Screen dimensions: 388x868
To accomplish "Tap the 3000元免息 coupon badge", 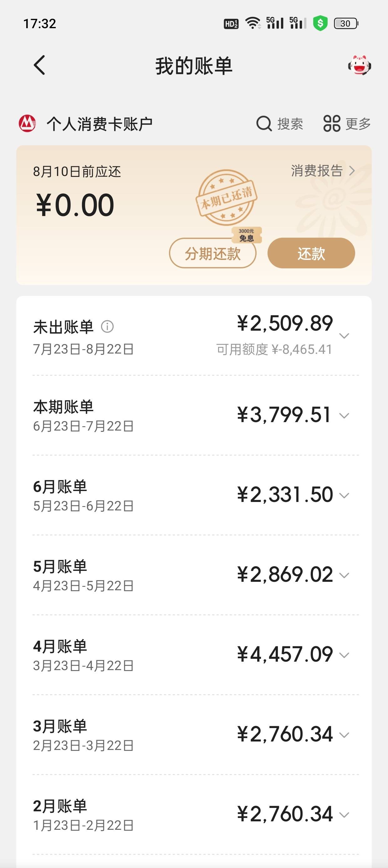I will point(247,235).
